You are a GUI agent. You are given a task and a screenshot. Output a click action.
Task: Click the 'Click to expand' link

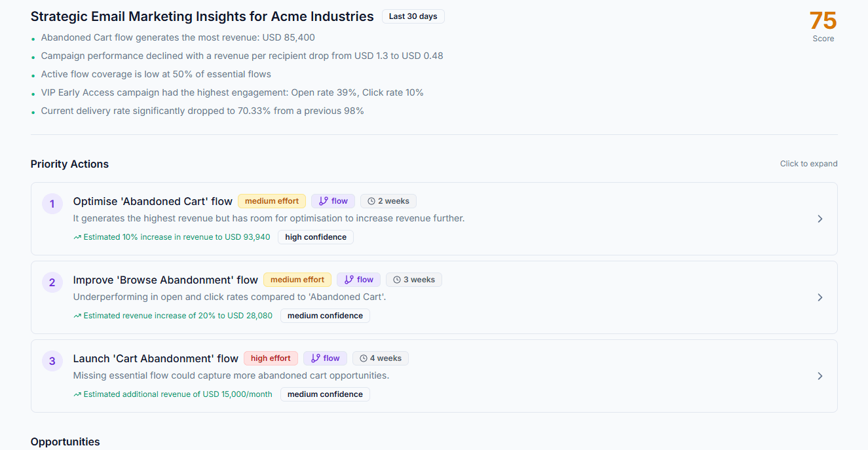(808, 163)
